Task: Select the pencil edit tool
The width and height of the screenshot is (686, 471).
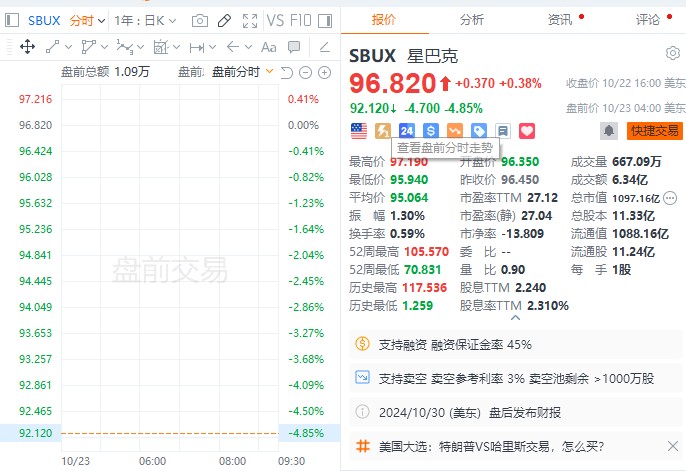Action: tap(224, 21)
